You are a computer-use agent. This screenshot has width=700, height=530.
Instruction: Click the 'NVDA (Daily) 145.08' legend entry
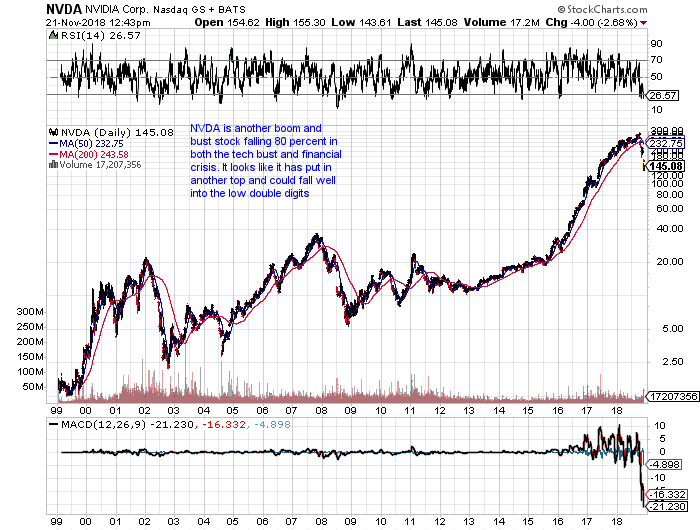point(117,132)
